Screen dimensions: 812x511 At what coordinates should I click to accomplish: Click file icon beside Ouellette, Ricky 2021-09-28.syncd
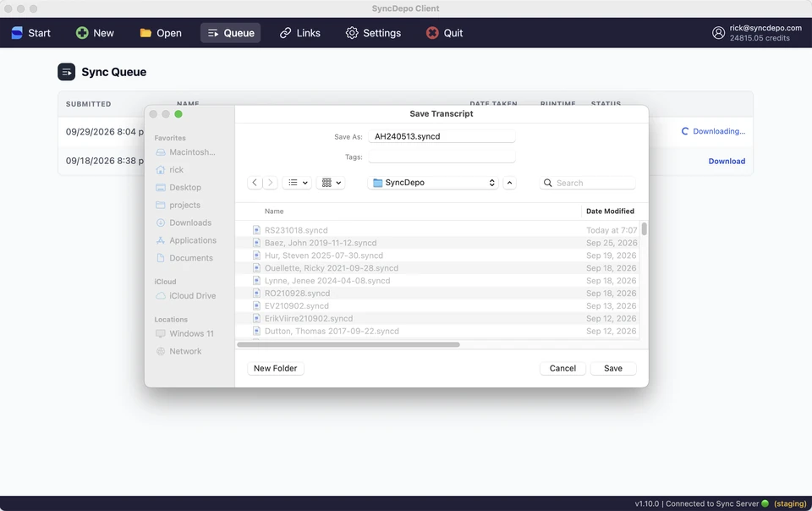click(x=256, y=267)
